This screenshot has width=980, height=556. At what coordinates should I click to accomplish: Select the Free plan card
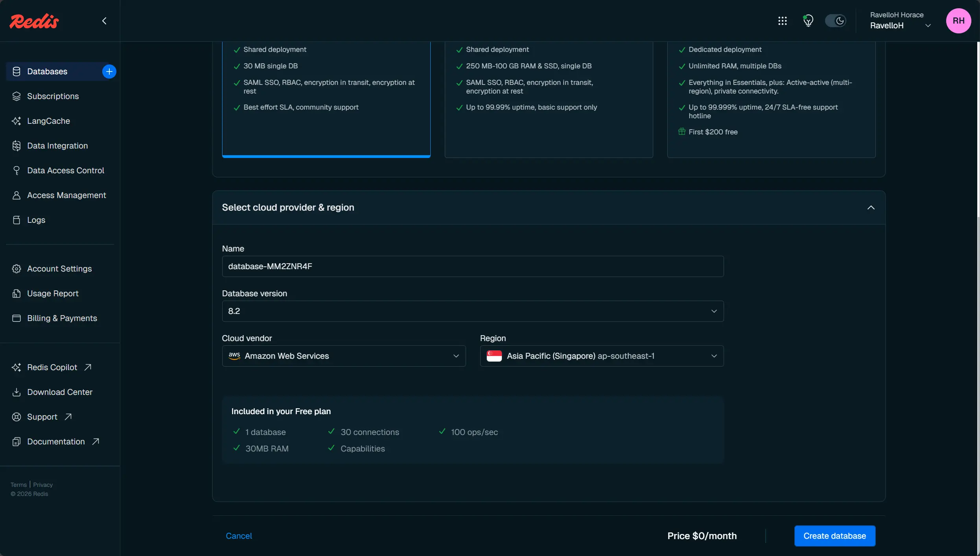click(x=326, y=98)
